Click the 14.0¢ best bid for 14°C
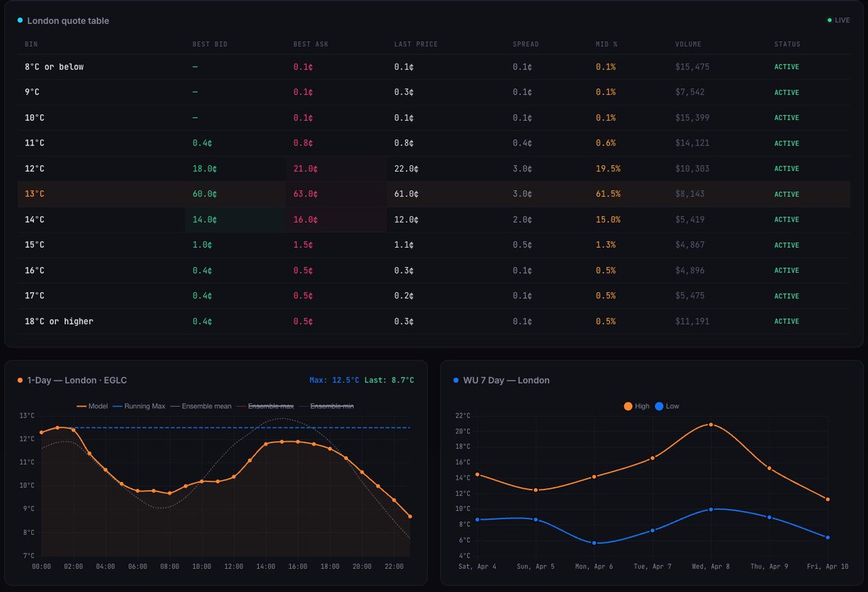This screenshot has height=592, width=868. pyautogui.click(x=205, y=219)
